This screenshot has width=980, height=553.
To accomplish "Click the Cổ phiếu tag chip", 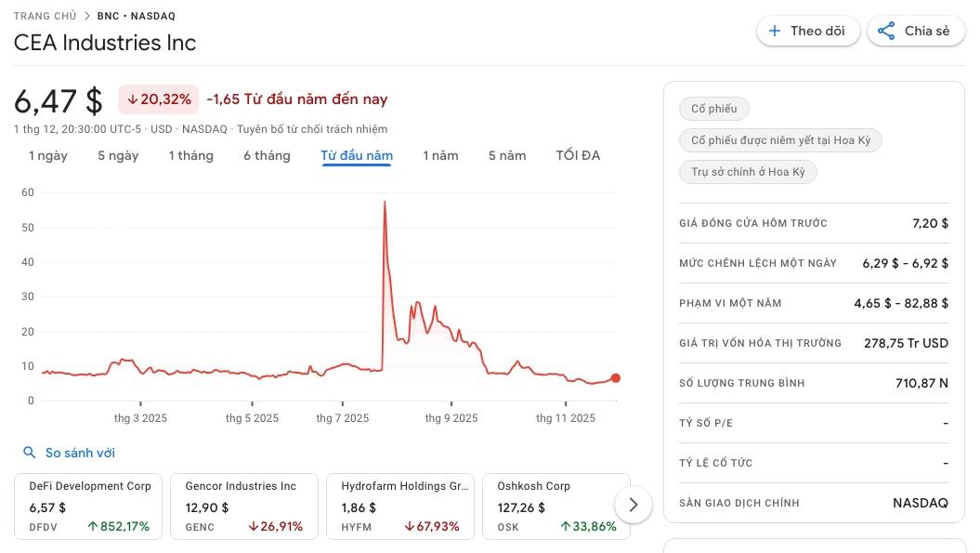I will point(713,109).
